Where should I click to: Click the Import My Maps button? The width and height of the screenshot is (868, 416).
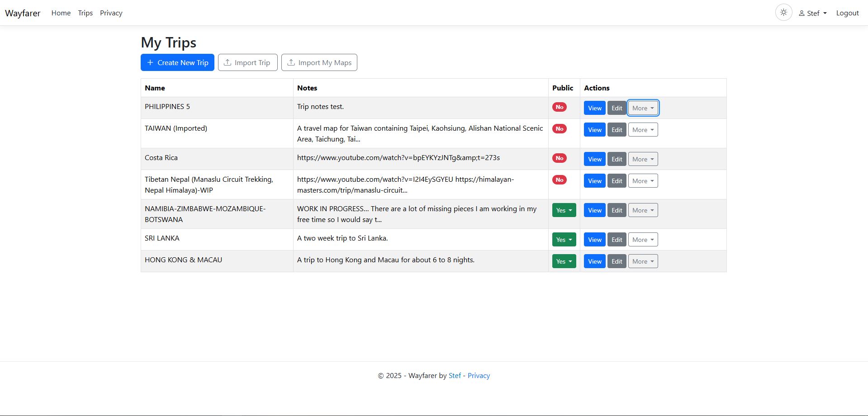pyautogui.click(x=319, y=62)
